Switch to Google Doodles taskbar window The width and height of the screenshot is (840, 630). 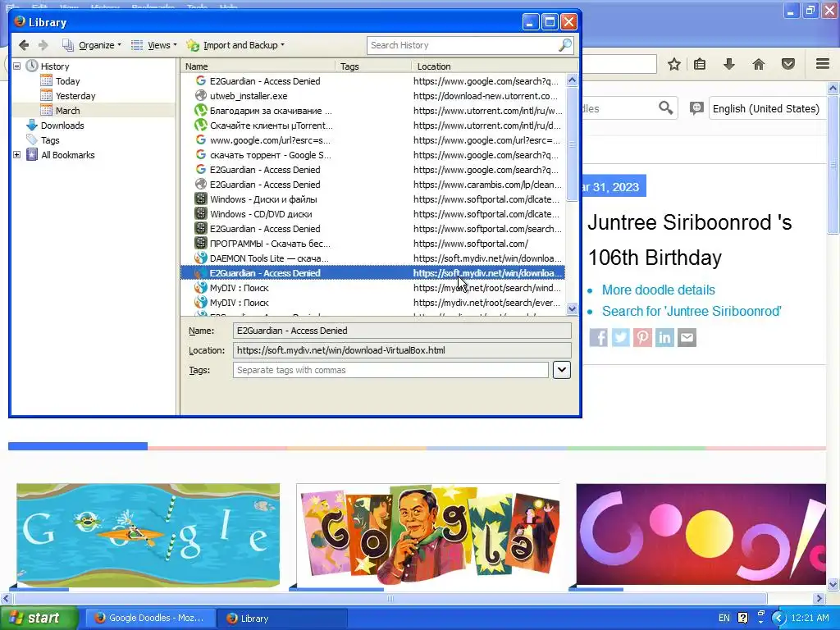(x=151, y=618)
